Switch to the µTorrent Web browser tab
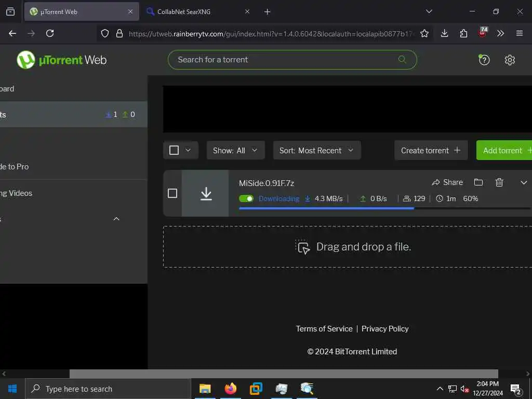 pos(82,11)
